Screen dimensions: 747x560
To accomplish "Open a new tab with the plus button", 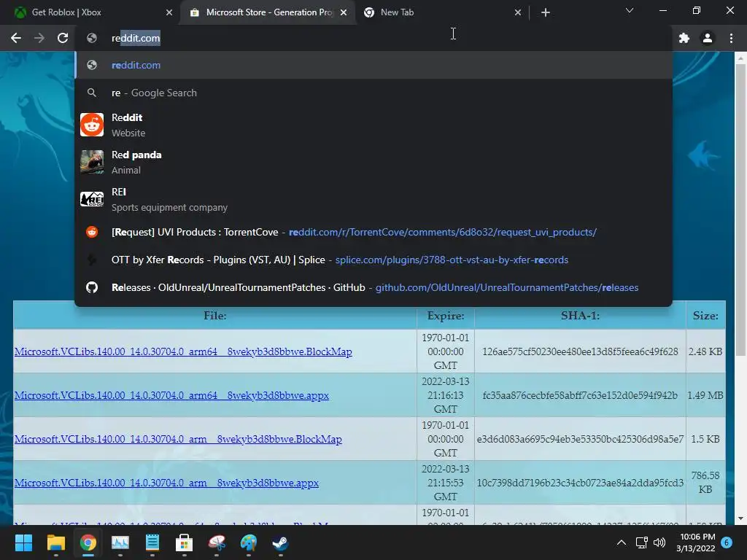I will [x=546, y=13].
